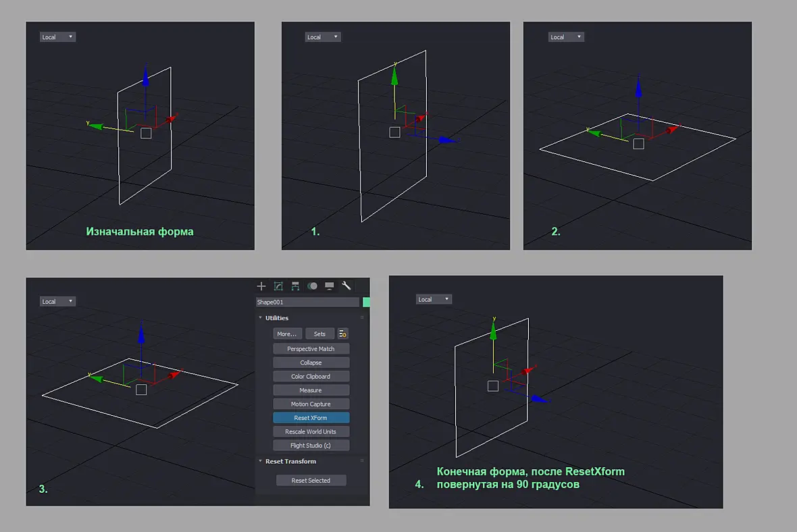Open the Local dropdown in the original shape view
Screen dimensions: 797x532
point(57,36)
